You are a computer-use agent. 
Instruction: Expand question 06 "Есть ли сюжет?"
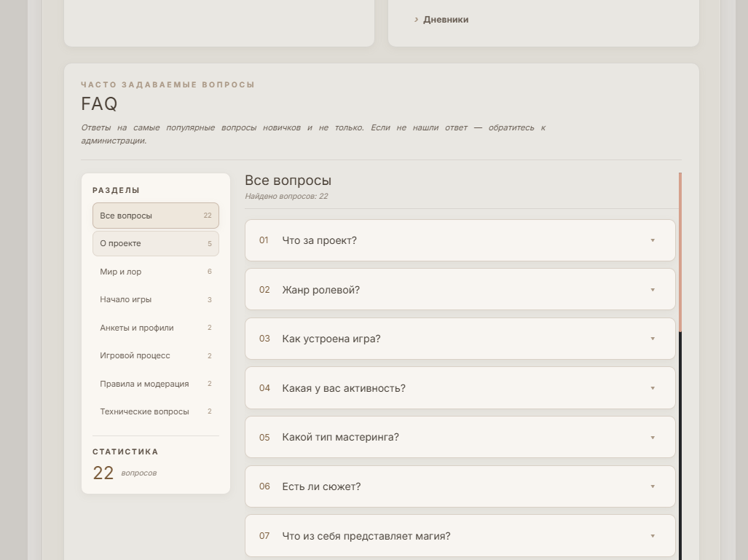pos(460,486)
